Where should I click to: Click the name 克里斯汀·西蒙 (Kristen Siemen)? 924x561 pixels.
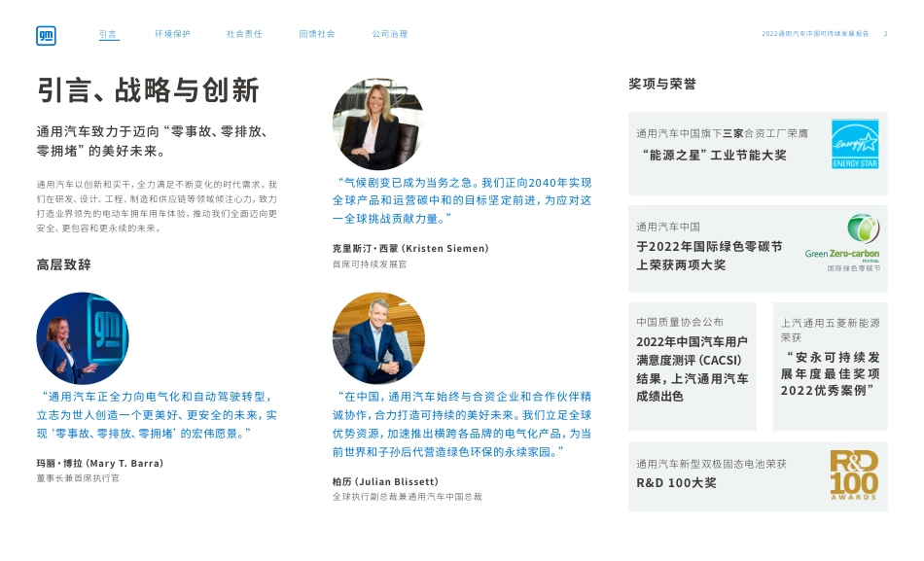click(x=410, y=248)
